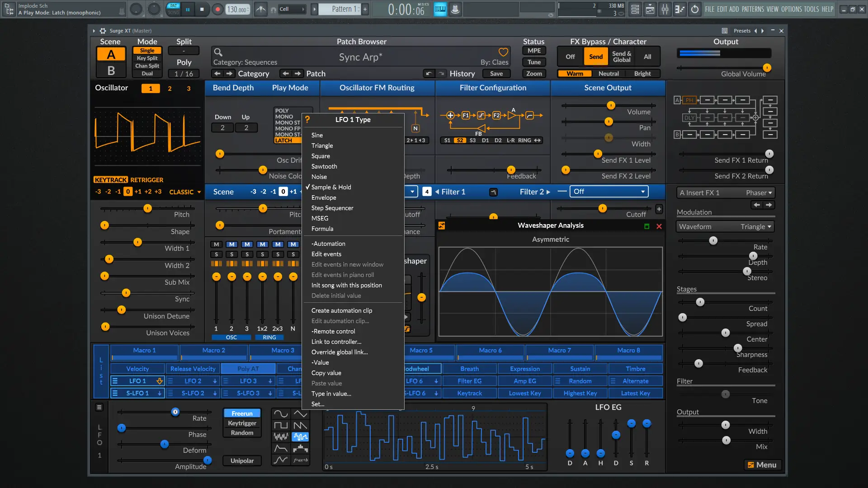The image size is (868, 488).
Task: Enable the MPE status button
Action: (534, 51)
